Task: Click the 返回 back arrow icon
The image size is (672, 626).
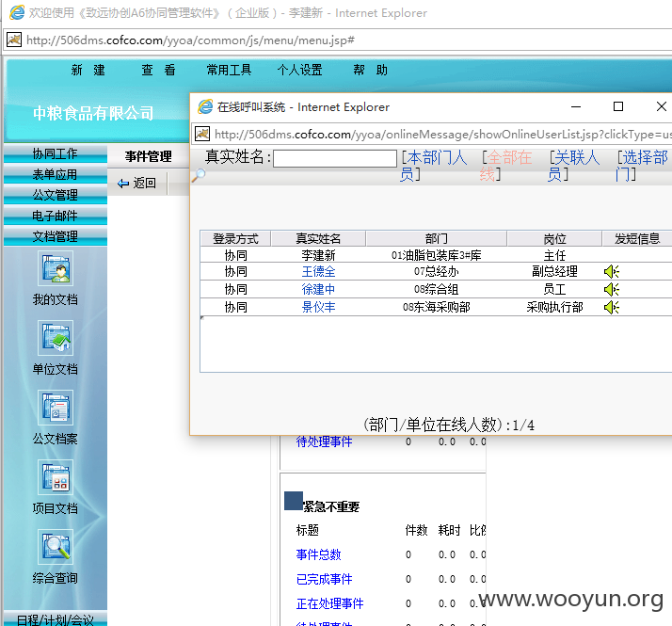Action: pyautogui.click(x=123, y=184)
